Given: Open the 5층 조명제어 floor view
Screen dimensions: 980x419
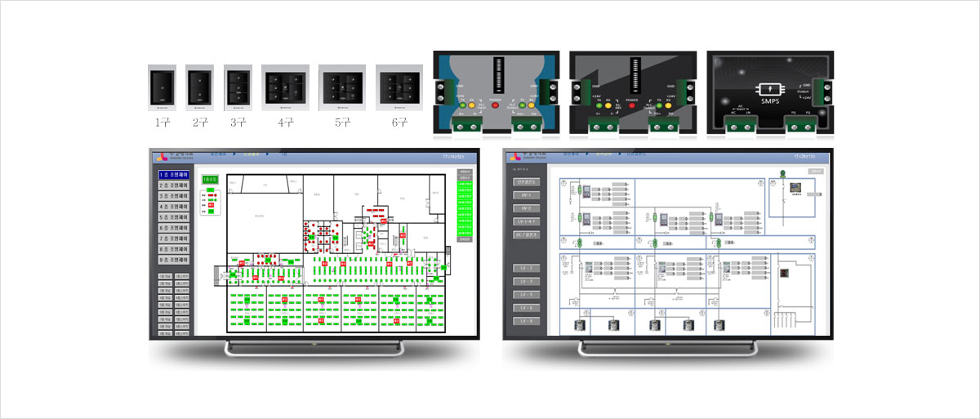Looking at the screenshot, I should [x=173, y=217].
